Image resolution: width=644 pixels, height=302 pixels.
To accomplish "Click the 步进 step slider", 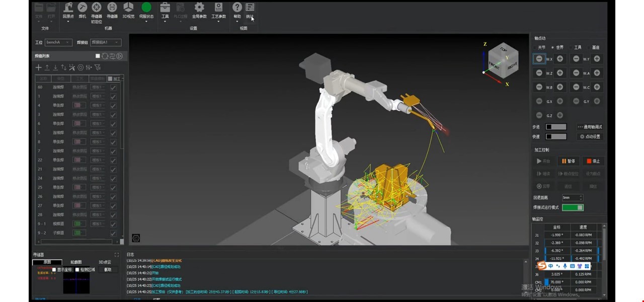I will (x=556, y=127).
